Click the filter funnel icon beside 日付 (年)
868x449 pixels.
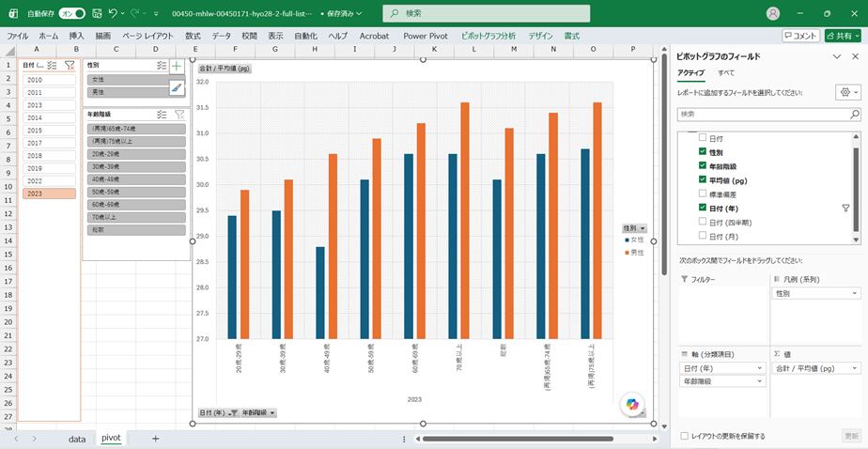tap(845, 209)
